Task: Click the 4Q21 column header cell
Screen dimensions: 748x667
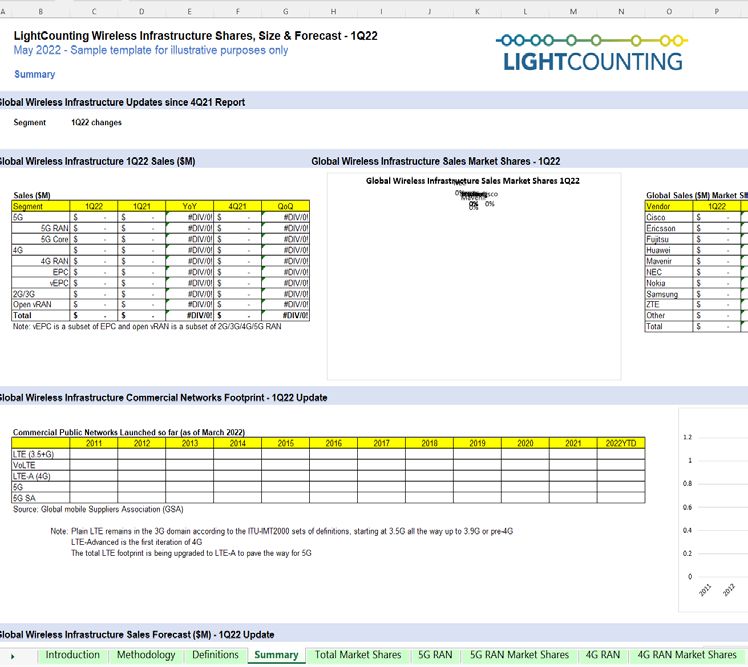Action: [237, 206]
